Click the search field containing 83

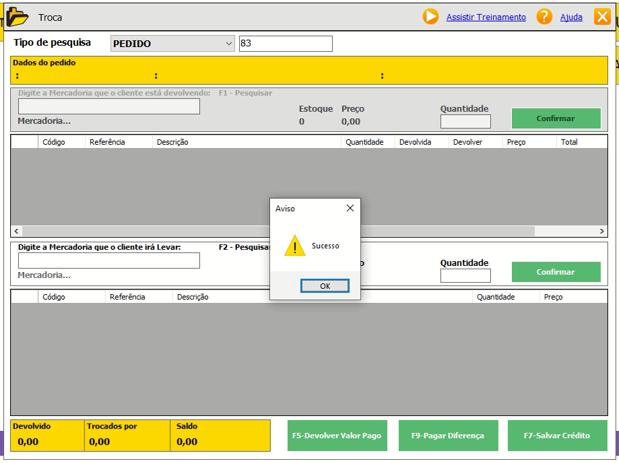coord(285,44)
